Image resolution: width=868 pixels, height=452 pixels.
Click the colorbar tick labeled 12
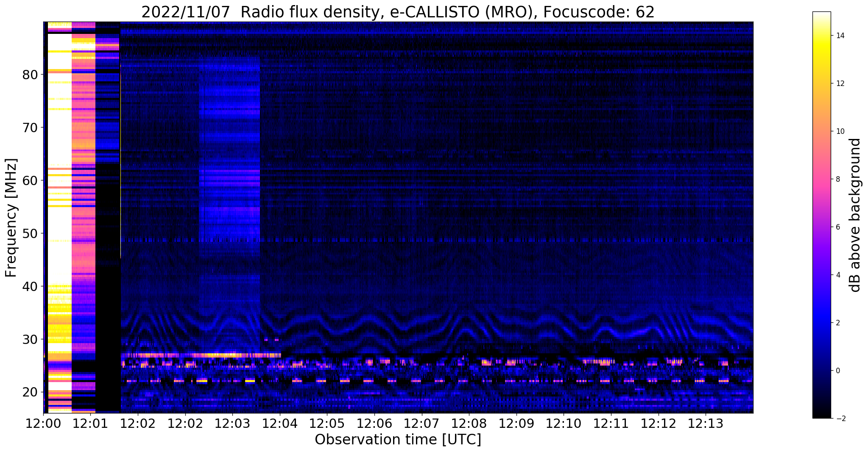click(840, 84)
